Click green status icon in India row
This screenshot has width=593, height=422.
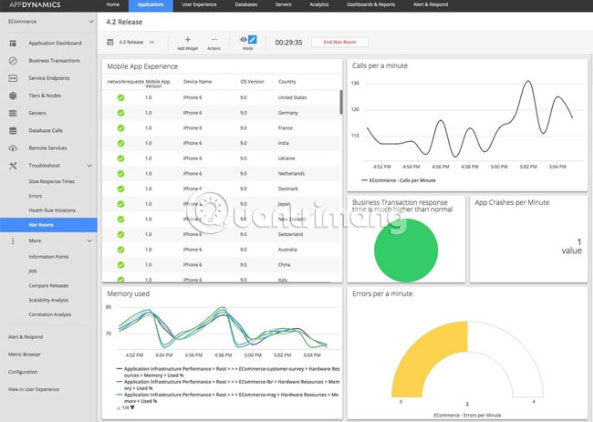click(x=121, y=143)
